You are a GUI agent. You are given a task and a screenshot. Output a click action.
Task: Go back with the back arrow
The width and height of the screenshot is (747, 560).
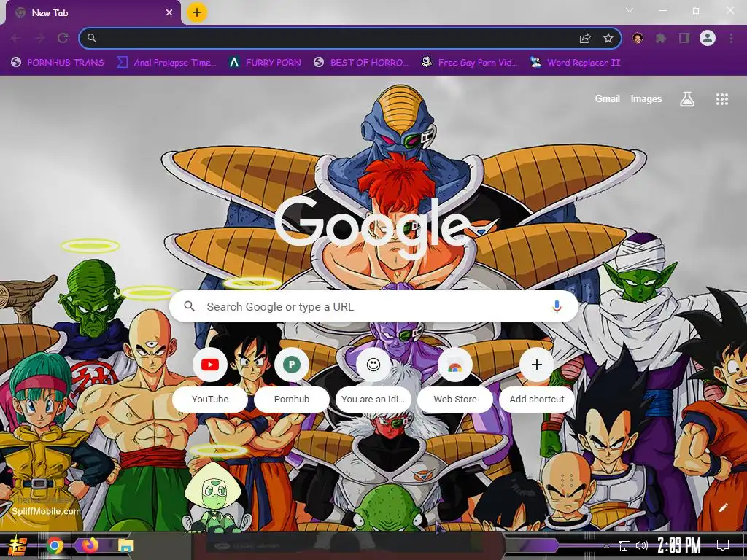tap(16, 38)
